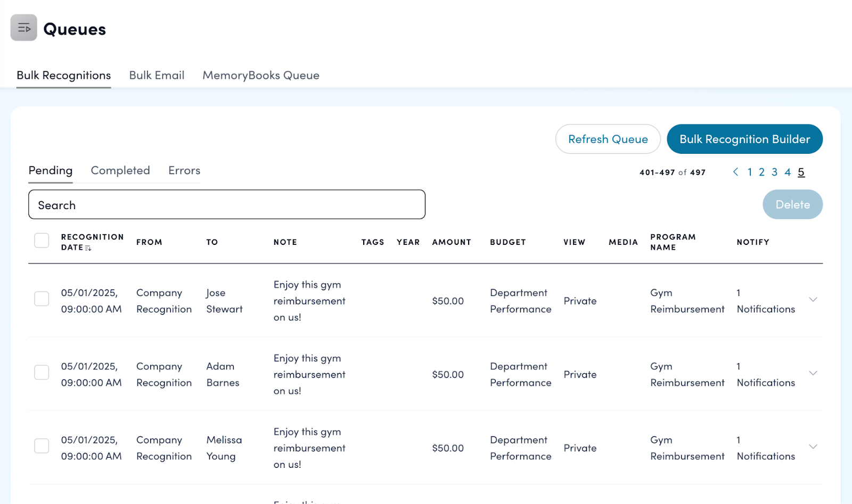The image size is (852, 504).
Task: Check the select-all checkbox in header
Action: 42,241
